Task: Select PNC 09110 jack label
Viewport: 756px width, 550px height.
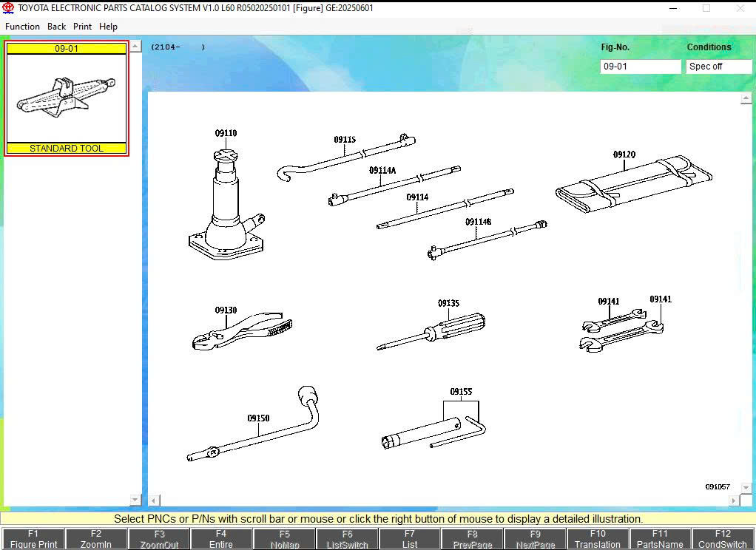Action: (x=226, y=133)
